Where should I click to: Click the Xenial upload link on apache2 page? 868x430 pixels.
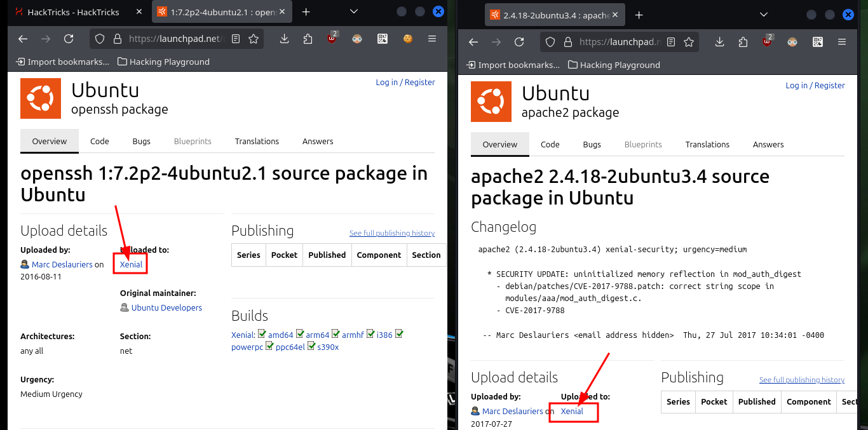click(572, 411)
